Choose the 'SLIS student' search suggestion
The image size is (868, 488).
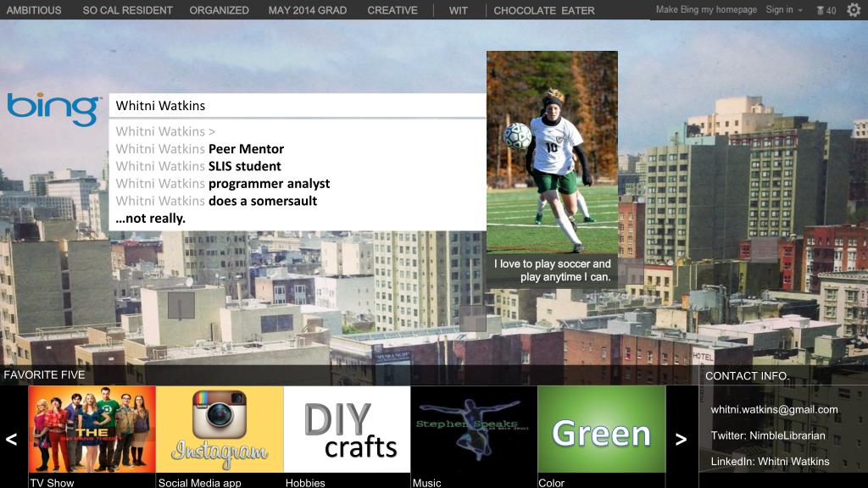198,166
